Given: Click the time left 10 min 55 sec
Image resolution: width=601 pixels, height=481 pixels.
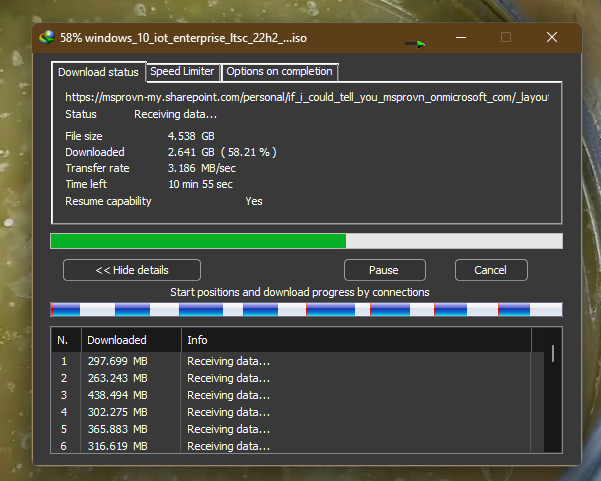Looking at the screenshot, I should click(200, 184).
